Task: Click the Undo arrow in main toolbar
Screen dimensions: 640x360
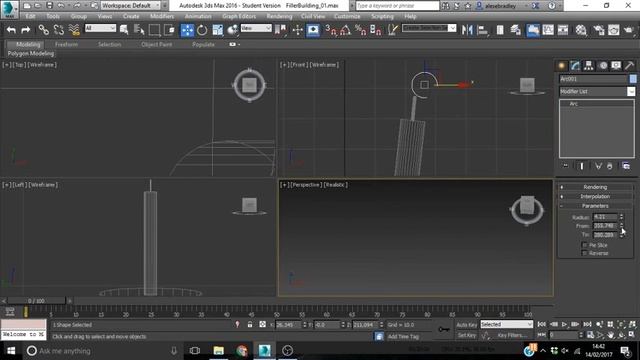Action: (x=11, y=30)
